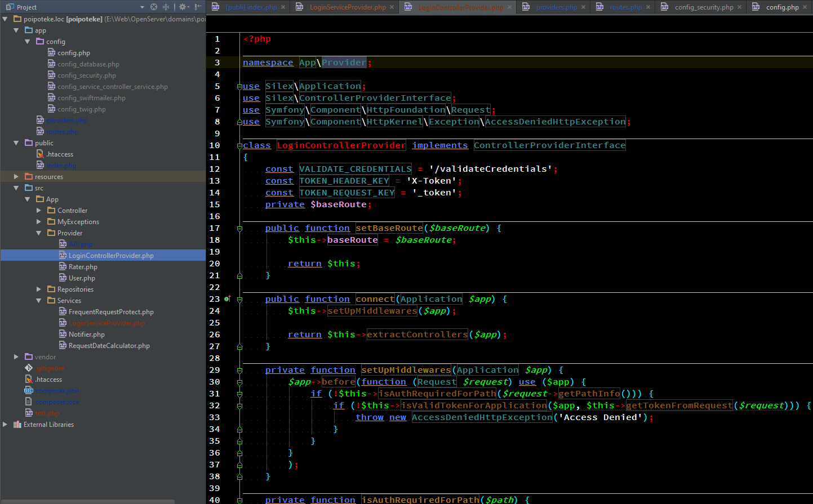Fold the setUpMiddlewares function at line 29
Image resolution: width=813 pixels, height=504 pixels.
(x=239, y=370)
